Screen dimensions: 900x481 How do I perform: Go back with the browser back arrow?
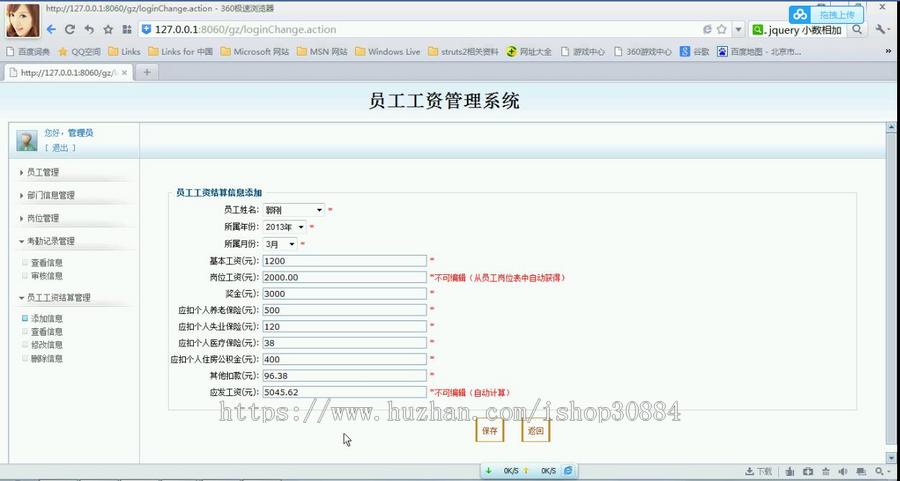(51, 29)
